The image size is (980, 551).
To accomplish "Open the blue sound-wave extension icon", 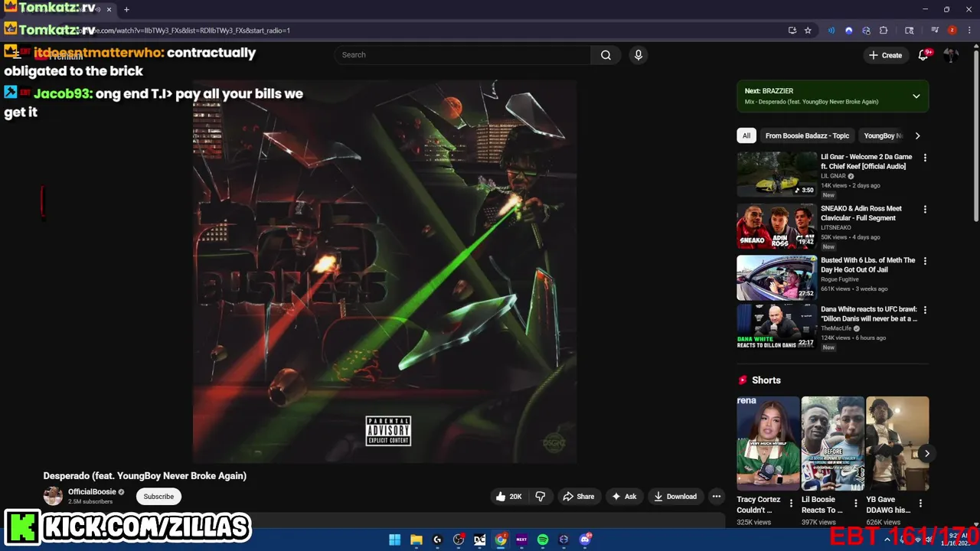I will (831, 31).
